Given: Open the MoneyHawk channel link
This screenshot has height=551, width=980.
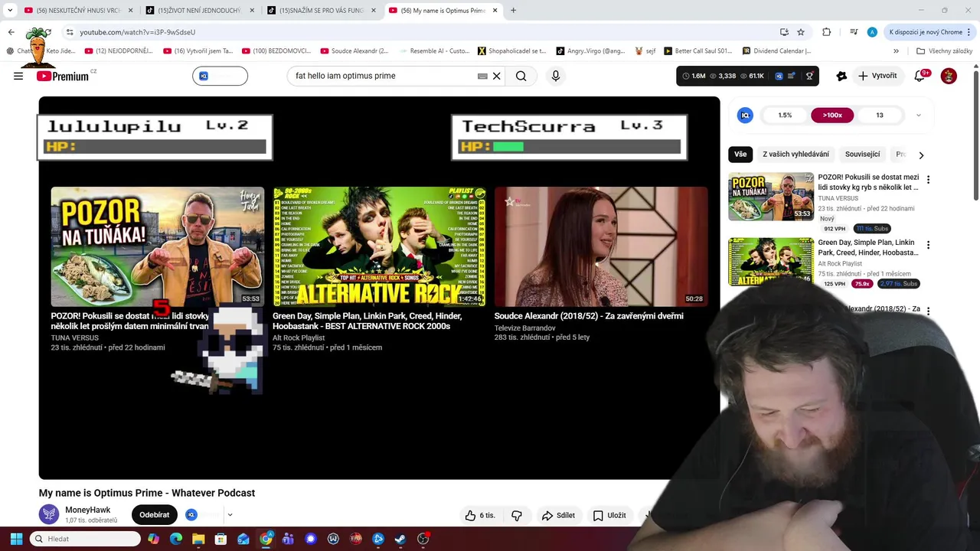Looking at the screenshot, I should click(87, 510).
